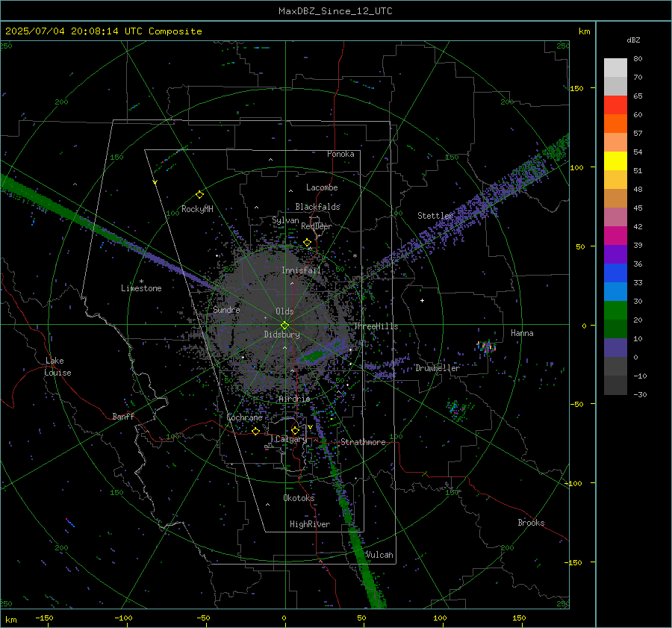Viewport: 672px width, 628px height.
Task: Click the RockyMH label
Action: tap(197, 209)
